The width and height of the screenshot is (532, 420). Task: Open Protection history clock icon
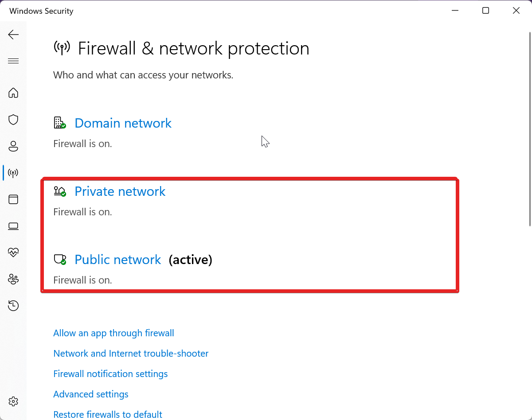coord(13,306)
